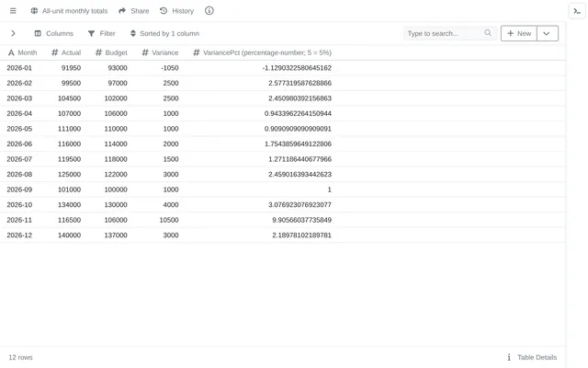
Task: Select the 2026-02 month cell
Action: 19,83
